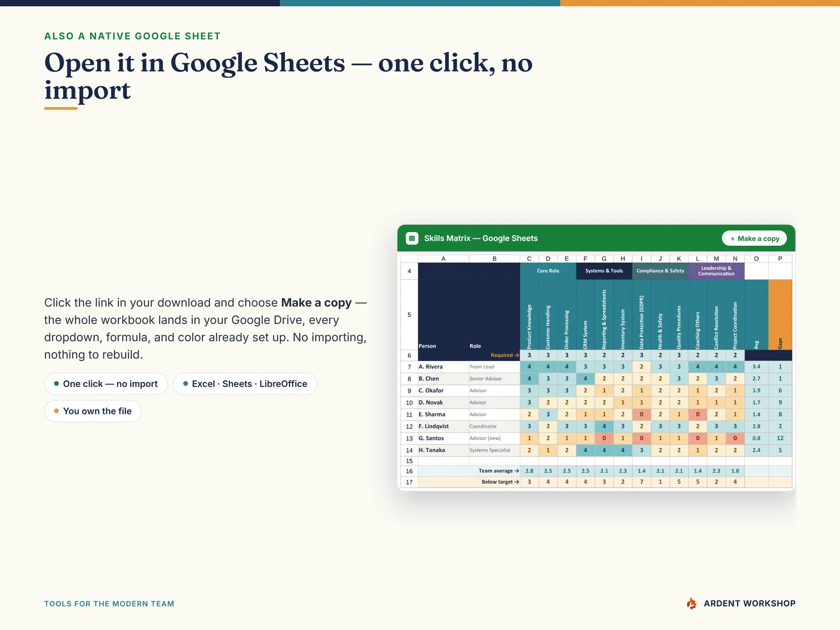Click D. Novak's gaps value 9

pos(780,403)
